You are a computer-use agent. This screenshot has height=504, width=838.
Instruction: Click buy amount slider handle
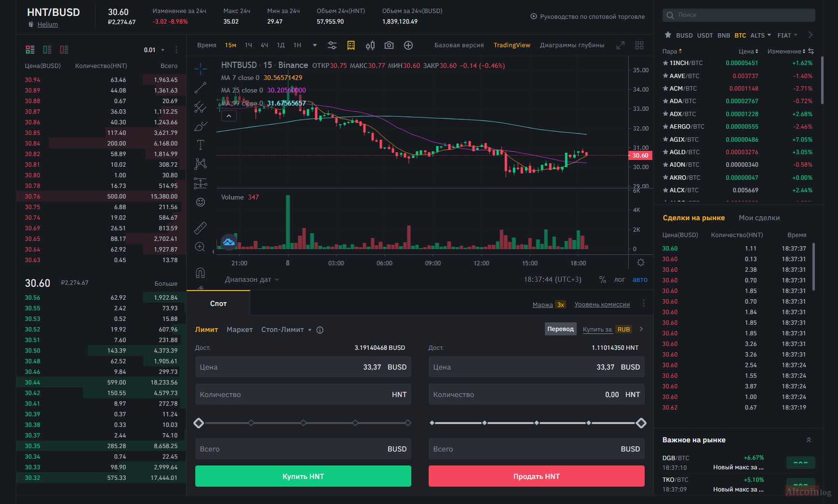(199, 423)
